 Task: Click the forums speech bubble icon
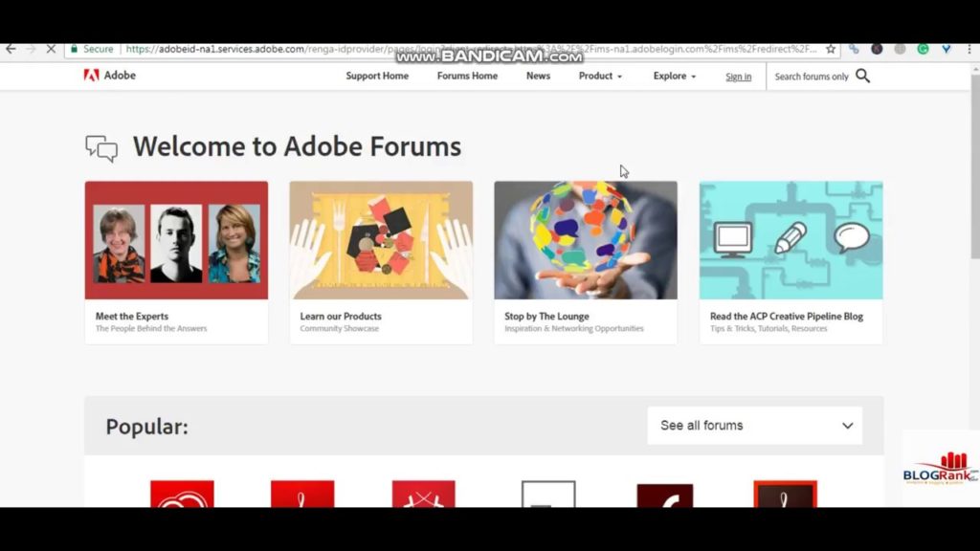pos(101,148)
